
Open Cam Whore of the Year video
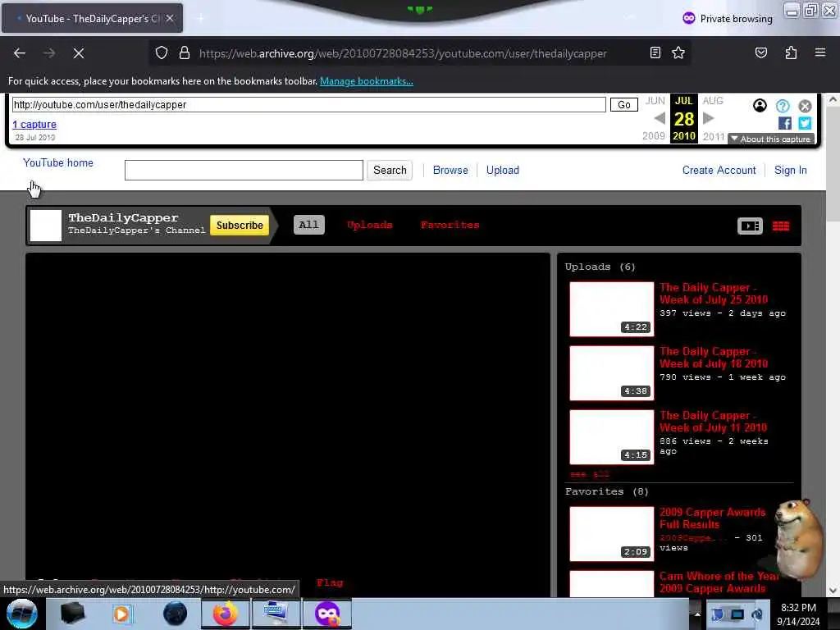click(719, 582)
